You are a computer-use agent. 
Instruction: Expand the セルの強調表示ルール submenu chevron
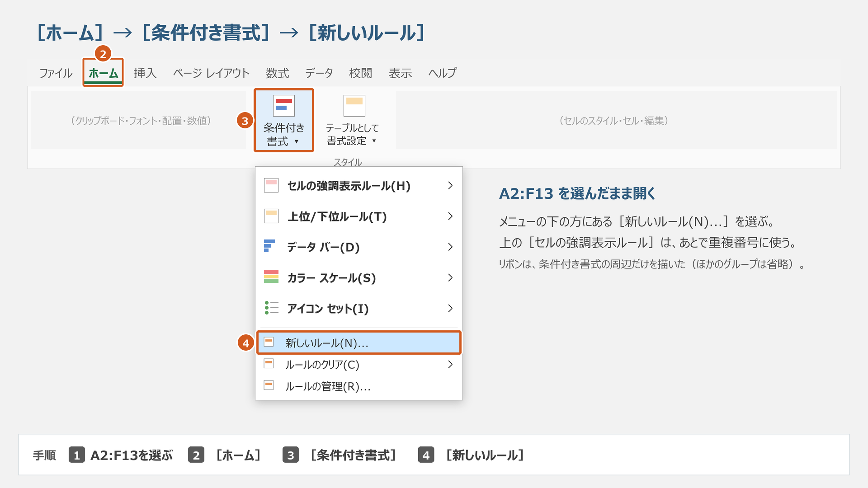point(450,186)
